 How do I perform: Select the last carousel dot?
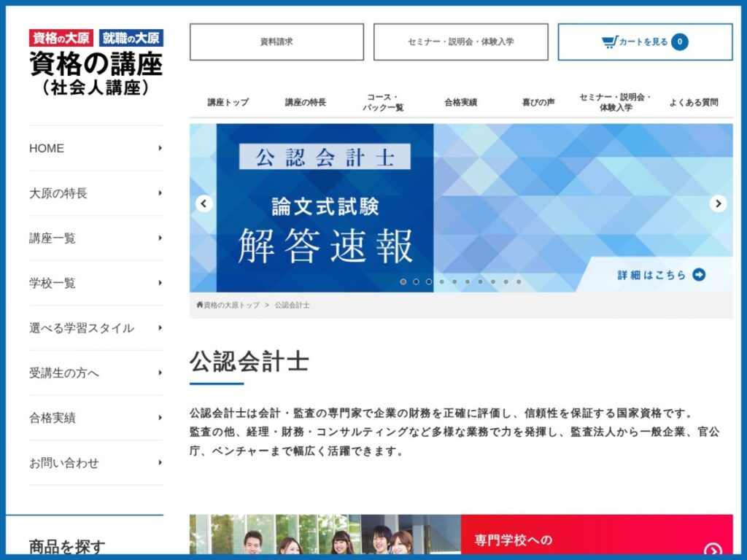(x=519, y=282)
